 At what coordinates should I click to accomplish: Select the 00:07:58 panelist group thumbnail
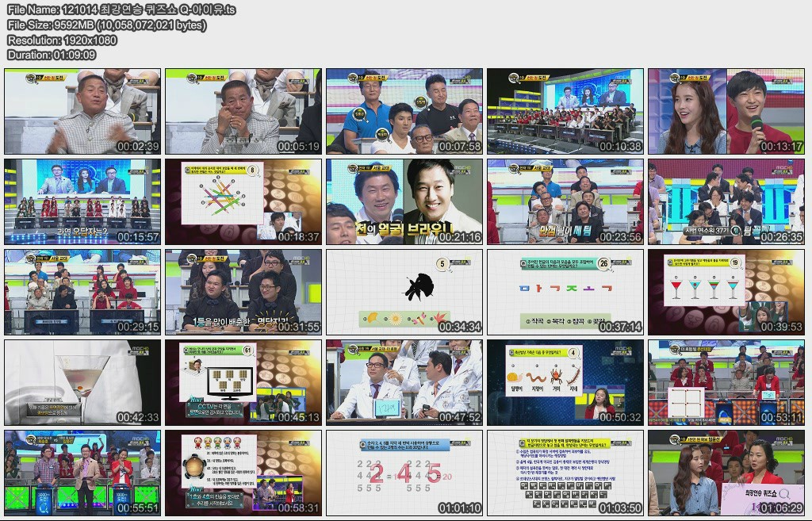[x=405, y=111]
